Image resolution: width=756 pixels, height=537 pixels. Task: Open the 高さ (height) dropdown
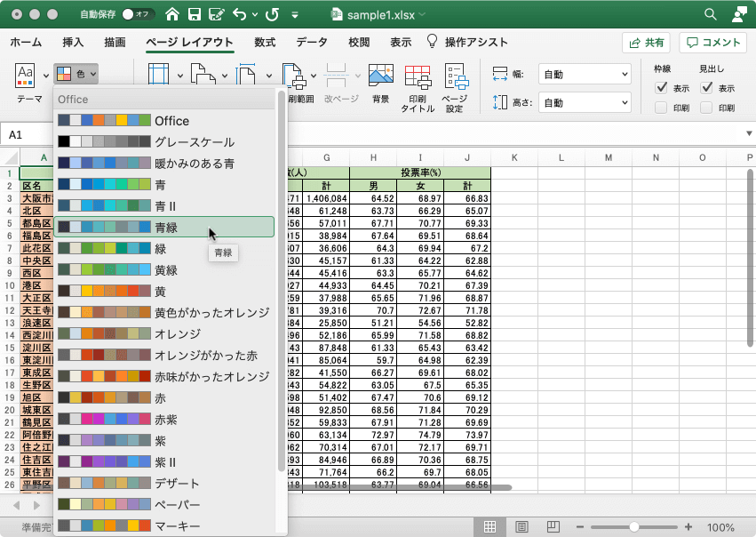(585, 102)
